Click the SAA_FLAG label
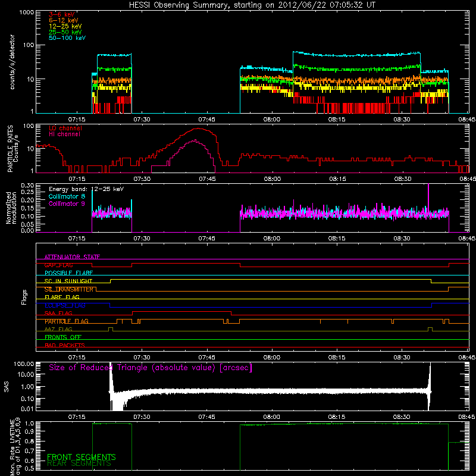Viewport: 476px width, 476px height. 58,314
